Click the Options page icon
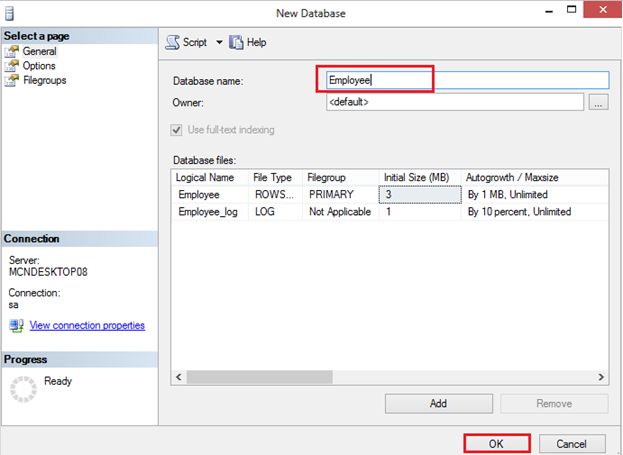This screenshot has height=455, width=623. [x=12, y=66]
